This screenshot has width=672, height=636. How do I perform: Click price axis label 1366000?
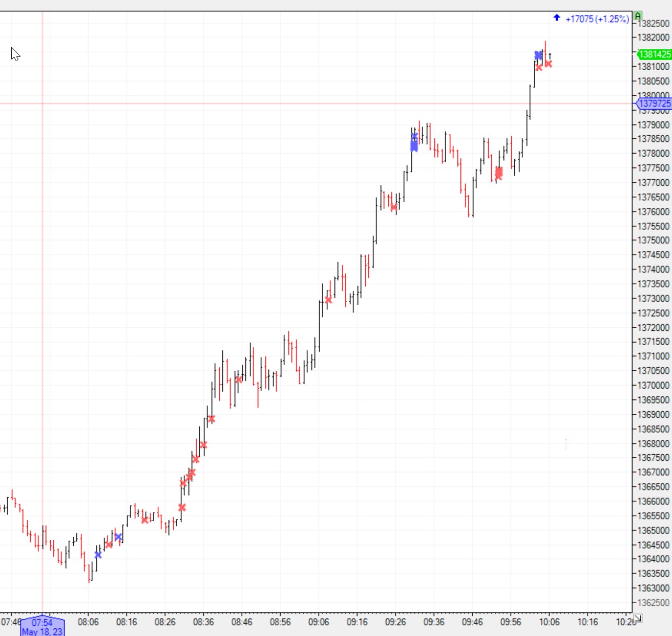tap(654, 501)
